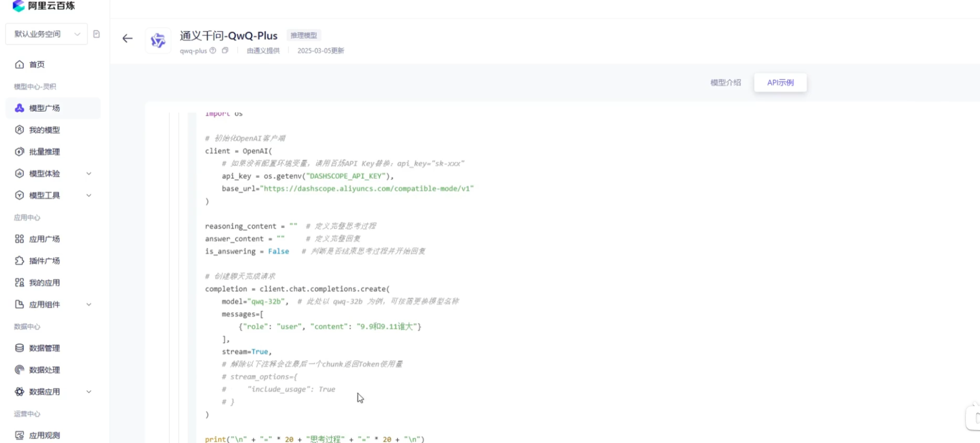This screenshot has width=980, height=443.
Task: Switch to the 模型介绍 tab
Action: [726, 82]
